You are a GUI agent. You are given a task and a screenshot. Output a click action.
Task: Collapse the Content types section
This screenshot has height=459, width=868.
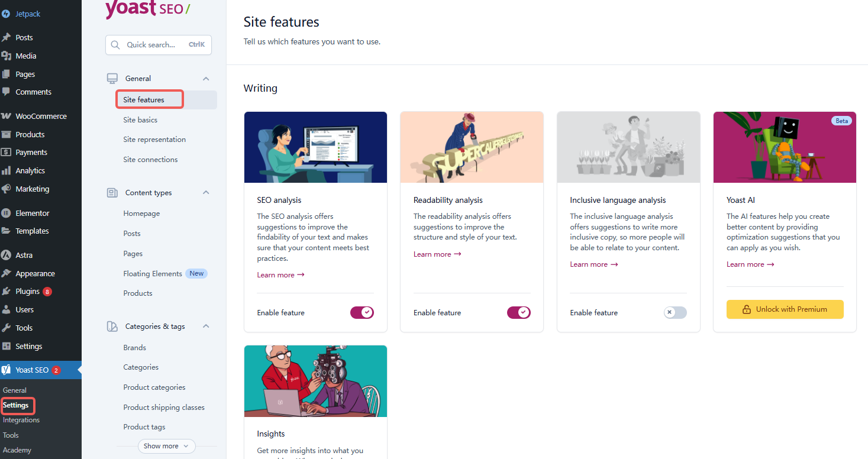206,193
